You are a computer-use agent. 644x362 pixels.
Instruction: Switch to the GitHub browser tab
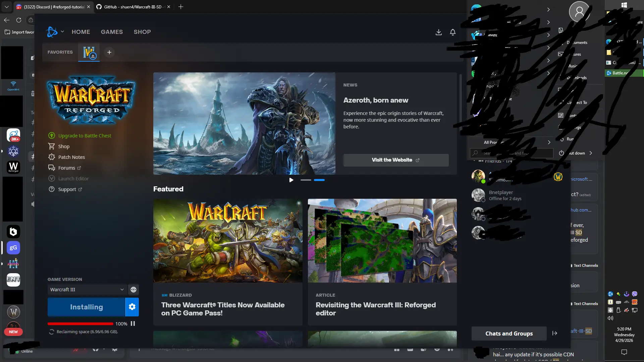pos(133,7)
